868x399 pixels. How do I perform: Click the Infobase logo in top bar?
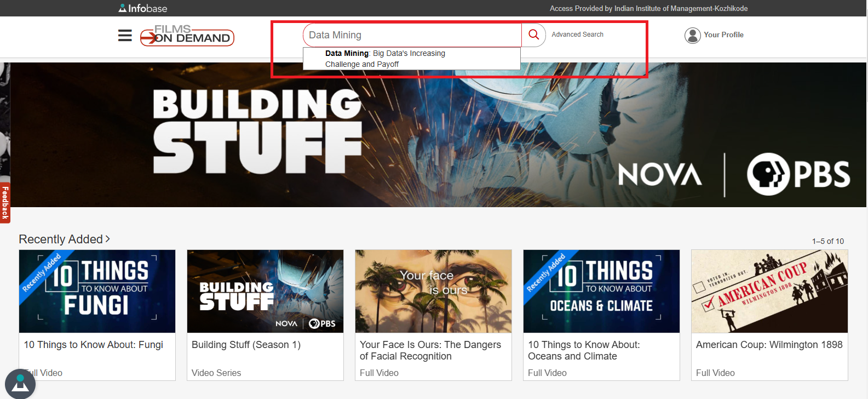click(x=143, y=8)
